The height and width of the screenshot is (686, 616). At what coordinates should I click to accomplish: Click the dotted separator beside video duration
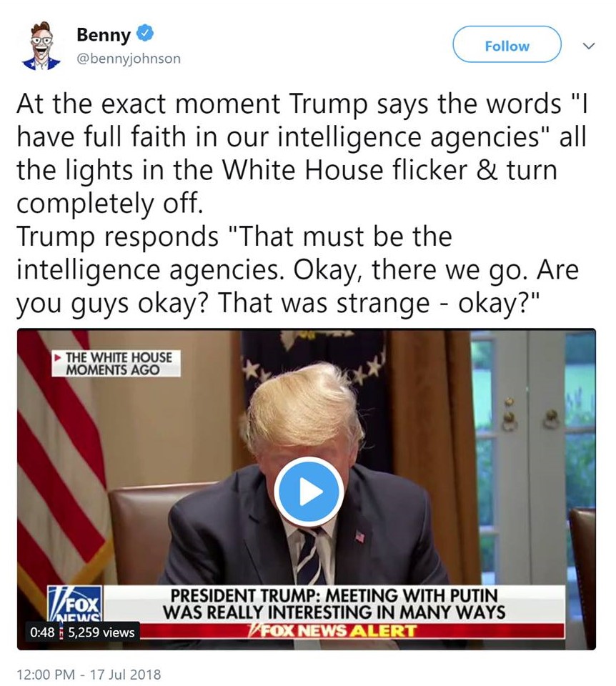click(x=61, y=632)
